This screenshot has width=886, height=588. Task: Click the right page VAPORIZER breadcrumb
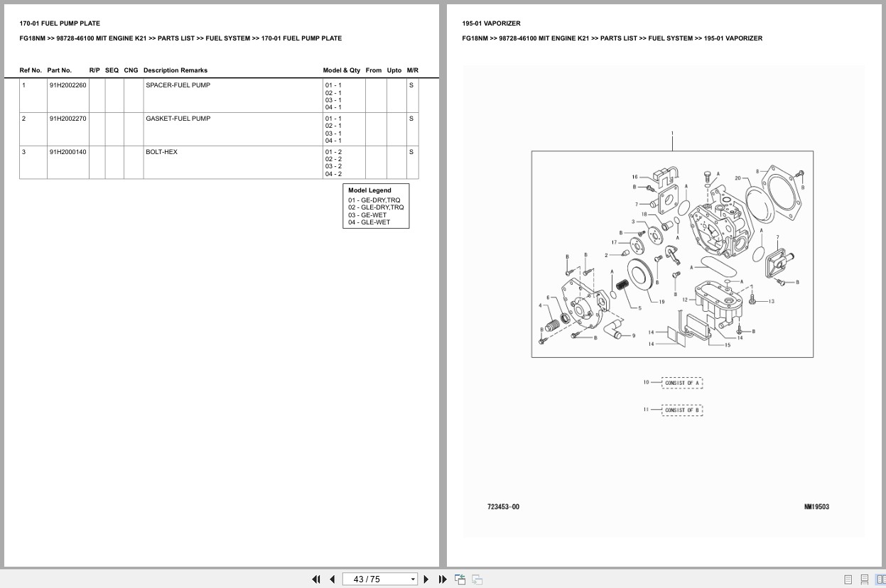pyautogui.click(x=612, y=38)
